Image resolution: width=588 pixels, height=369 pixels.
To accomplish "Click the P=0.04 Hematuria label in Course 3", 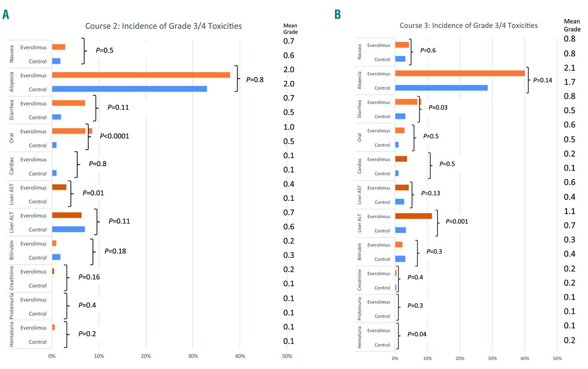I will coord(417,334).
